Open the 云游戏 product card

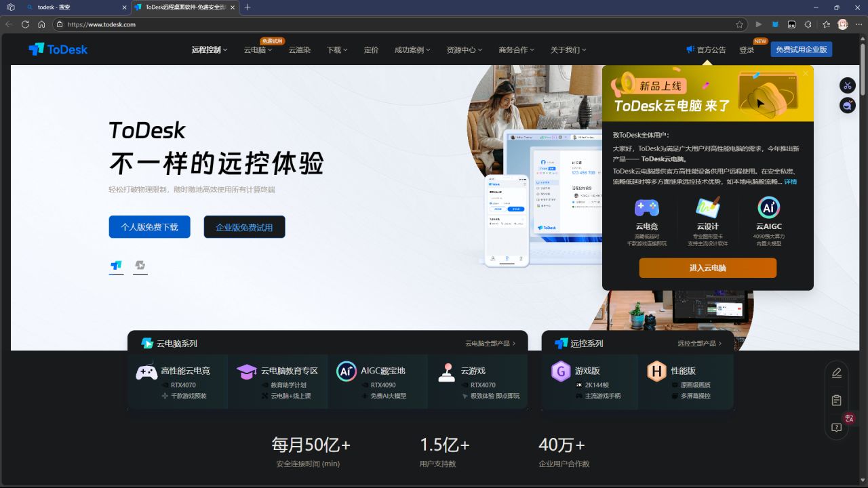tap(478, 382)
